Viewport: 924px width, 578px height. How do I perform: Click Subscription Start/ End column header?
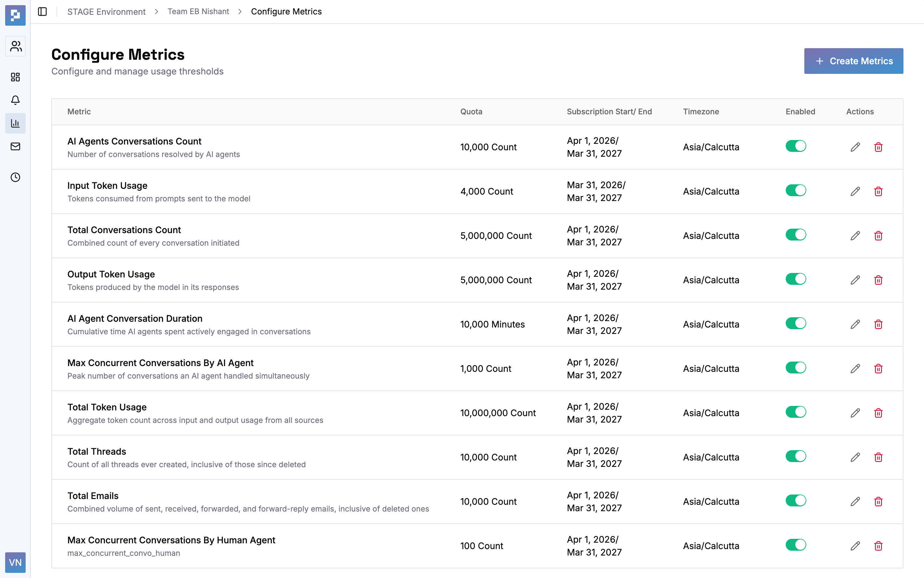[609, 112]
